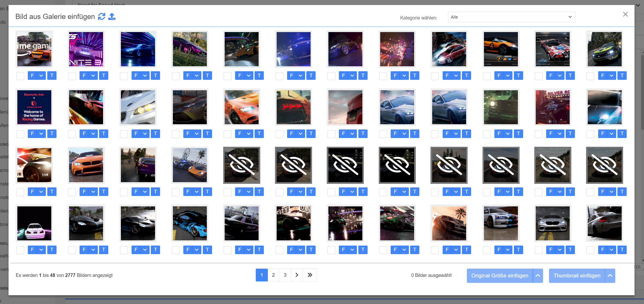Go to next gallery page arrow

click(x=297, y=275)
